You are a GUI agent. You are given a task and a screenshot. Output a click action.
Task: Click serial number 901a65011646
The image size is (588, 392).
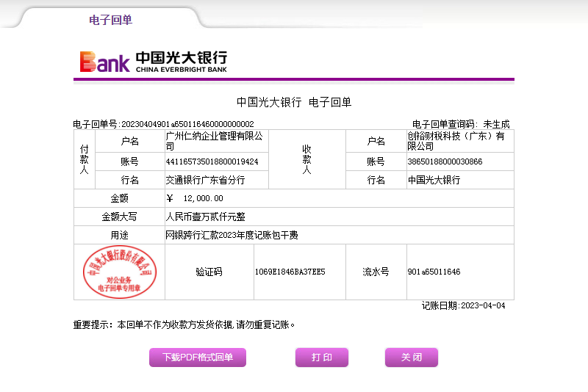[x=434, y=272]
